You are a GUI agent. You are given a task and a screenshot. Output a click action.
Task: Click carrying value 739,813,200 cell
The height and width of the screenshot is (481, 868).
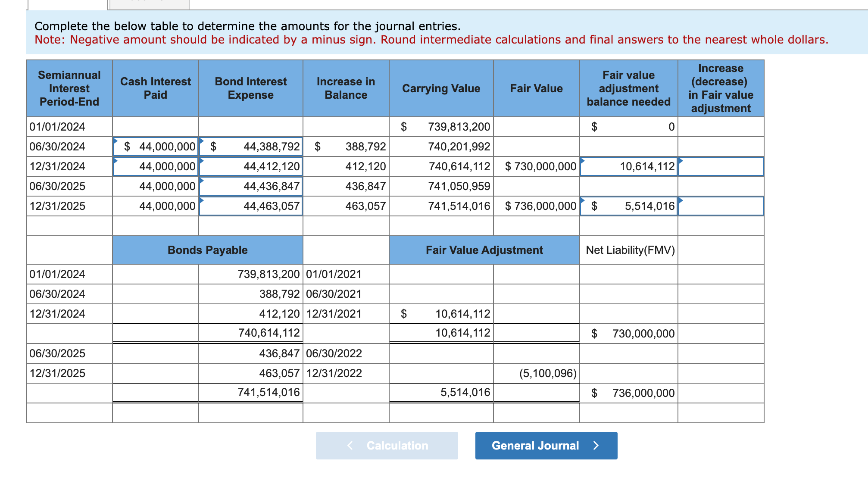click(441, 127)
